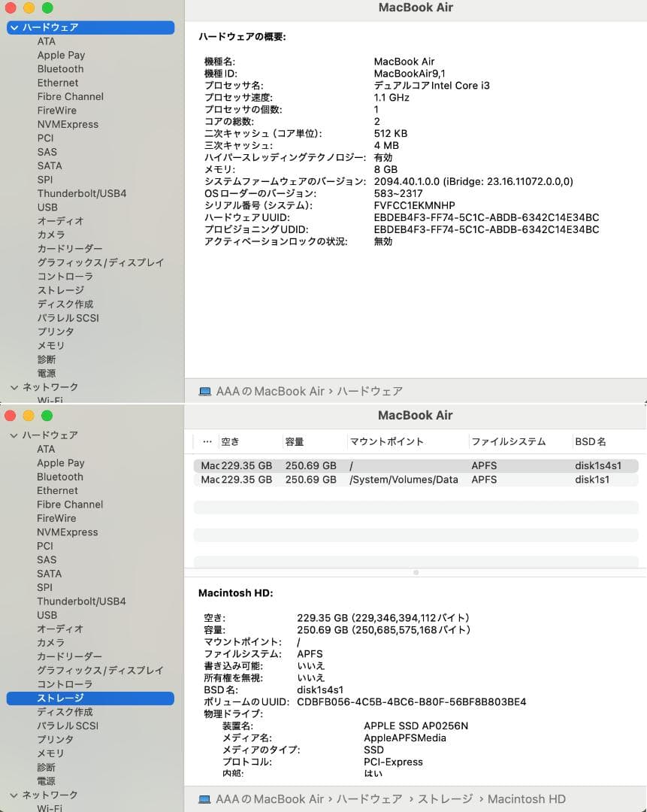Open the Wi-Fi network report
This screenshot has height=812, width=647.
48,400
